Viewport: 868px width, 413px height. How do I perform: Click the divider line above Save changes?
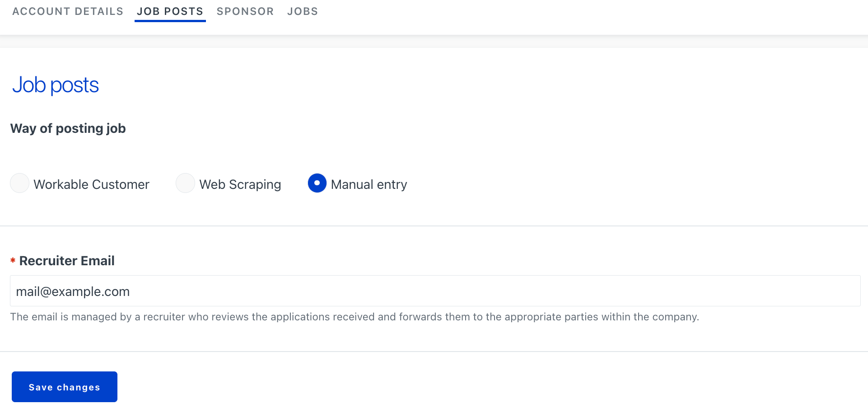pyautogui.click(x=434, y=352)
